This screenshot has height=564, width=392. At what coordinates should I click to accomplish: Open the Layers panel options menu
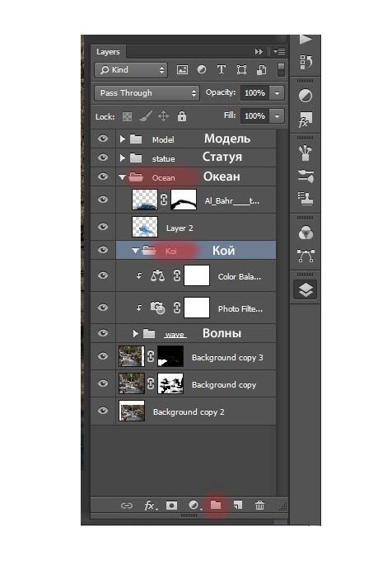[x=279, y=51]
